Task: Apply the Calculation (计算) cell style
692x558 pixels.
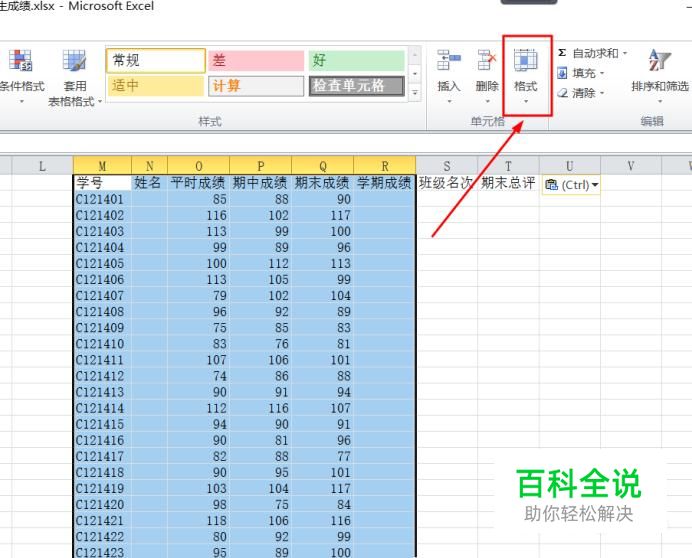Action: click(256, 86)
